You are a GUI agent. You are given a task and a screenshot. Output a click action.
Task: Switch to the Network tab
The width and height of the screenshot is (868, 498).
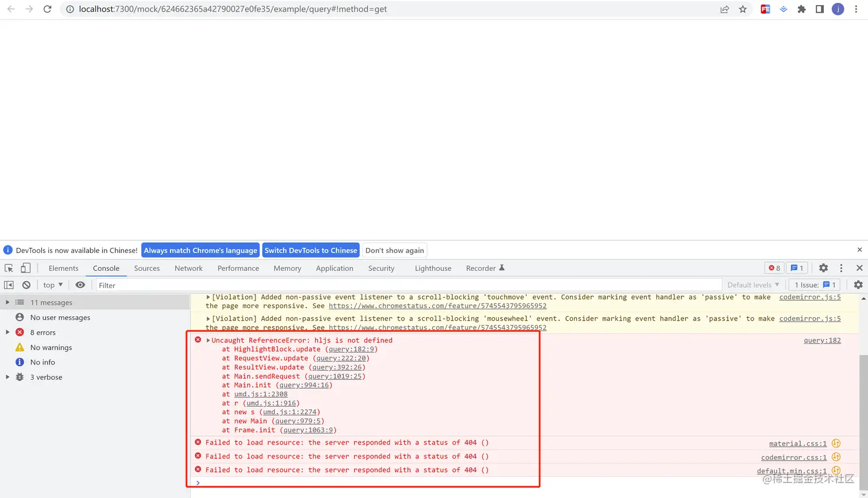[x=188, y=268]
